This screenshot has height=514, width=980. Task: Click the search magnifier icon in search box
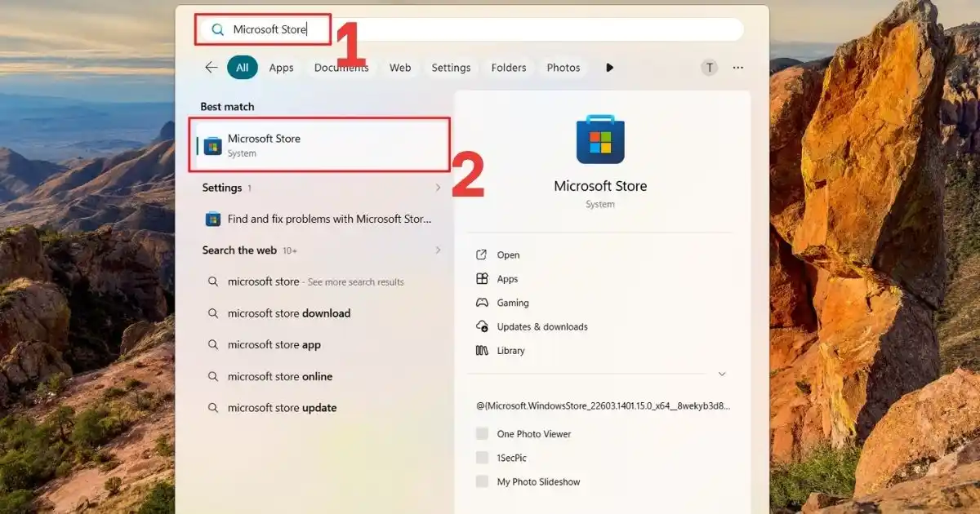[217, 29]
